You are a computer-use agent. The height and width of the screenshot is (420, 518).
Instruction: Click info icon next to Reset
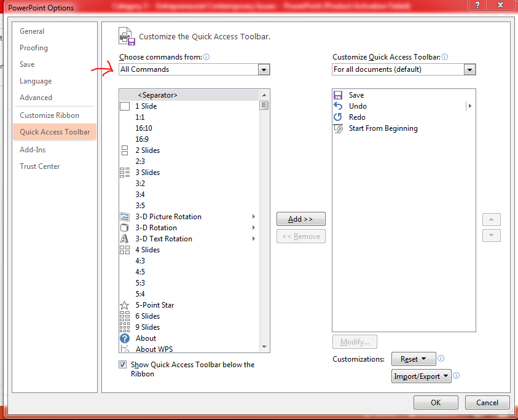(441, 358)
